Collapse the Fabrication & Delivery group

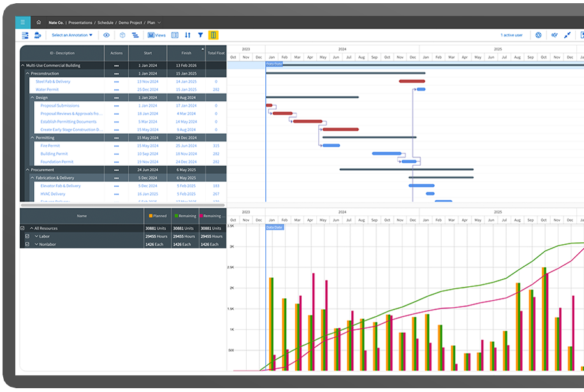point(33,178)
